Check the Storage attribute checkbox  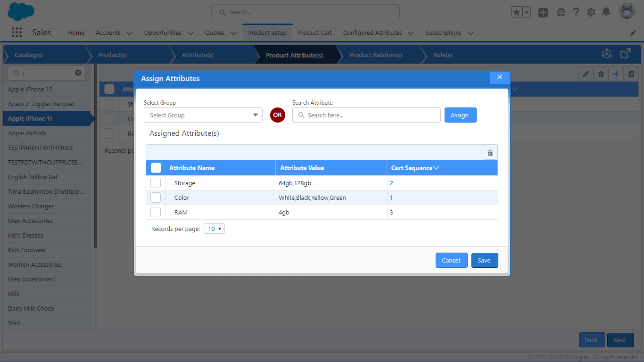point(156,183)
